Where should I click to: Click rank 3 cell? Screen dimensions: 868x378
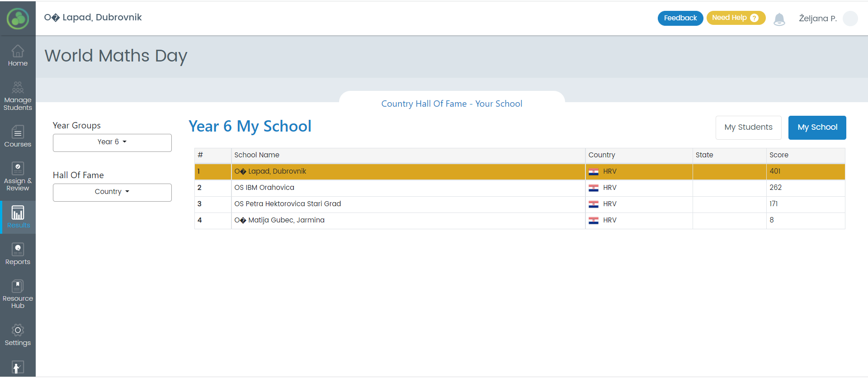click(213, 204)
